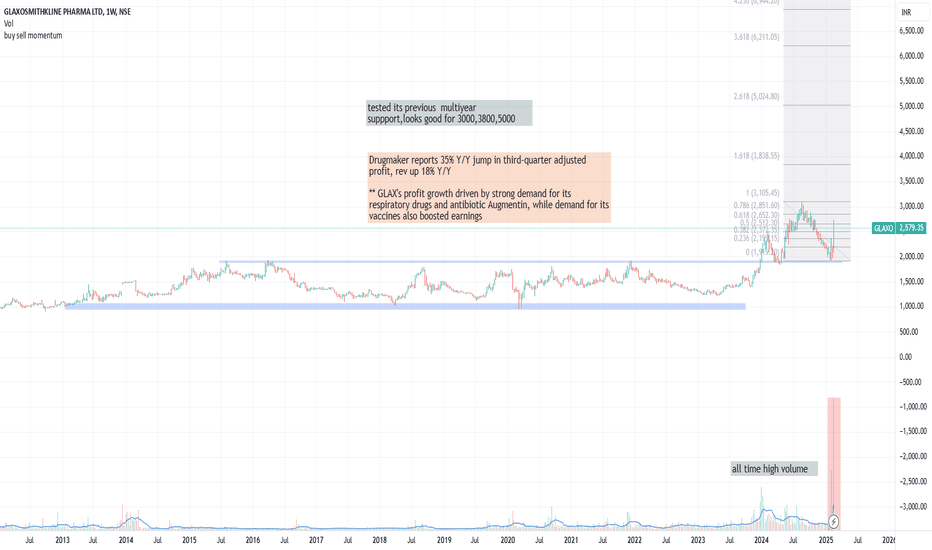
Task: Select the 'tested its previous multiyear support' note
Action: click(449, 113)
